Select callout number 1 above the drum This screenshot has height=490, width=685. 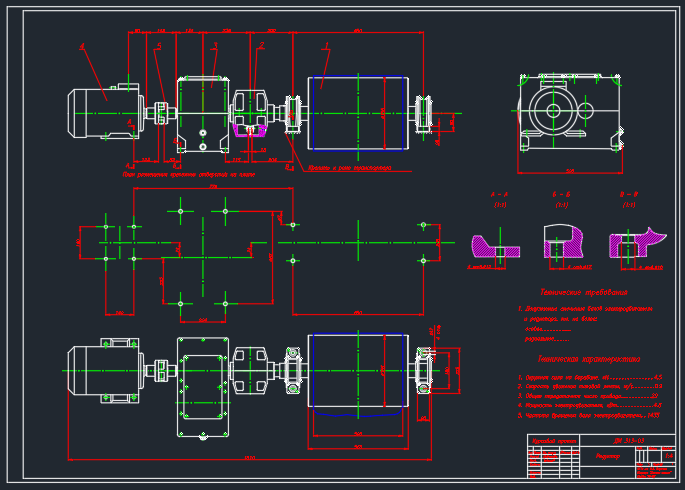[x=326, y=46]
